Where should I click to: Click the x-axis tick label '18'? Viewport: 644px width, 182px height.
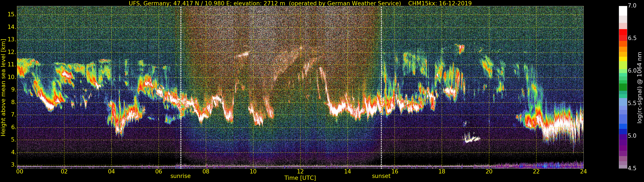pos(442,172)
